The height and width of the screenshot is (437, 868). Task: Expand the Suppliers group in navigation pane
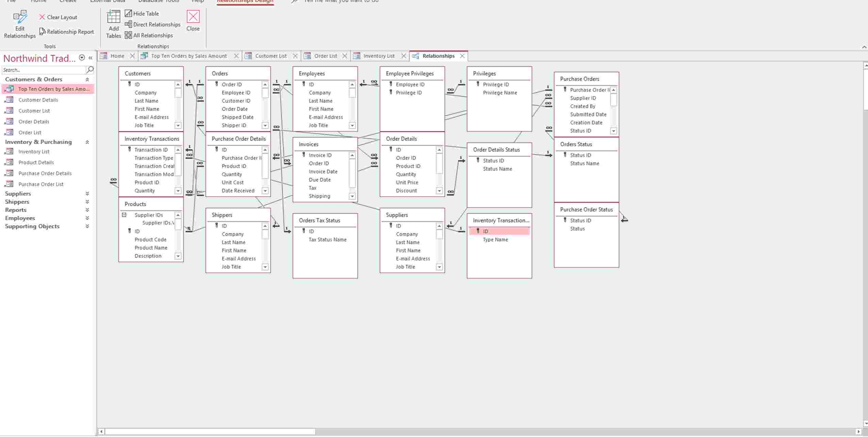point(87,193)
